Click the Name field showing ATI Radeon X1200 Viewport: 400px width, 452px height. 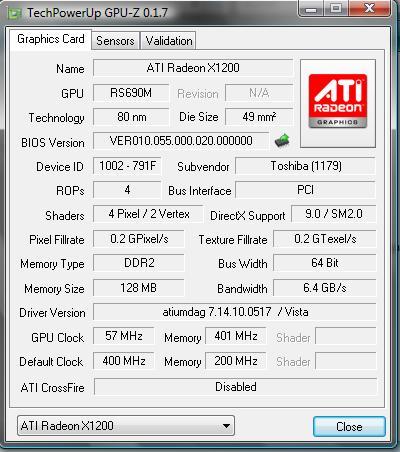(x=193, y=68)
